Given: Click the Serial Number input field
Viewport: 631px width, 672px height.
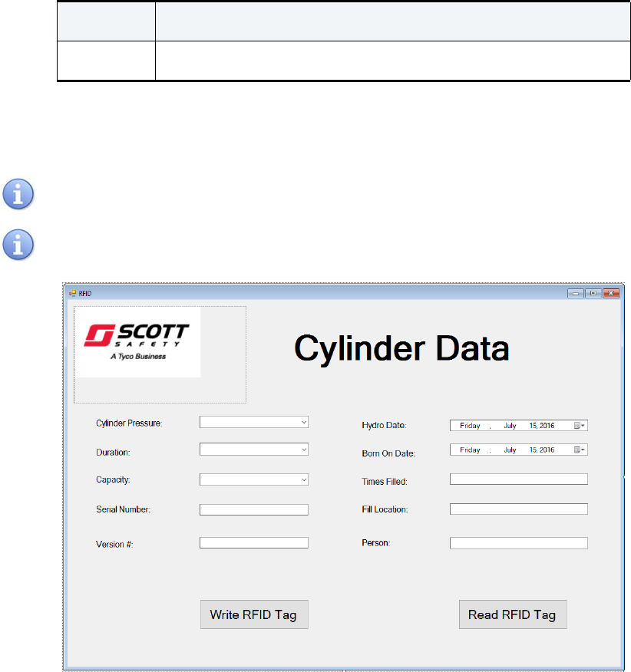Looking at the screenshot, I should click(254, 509).
